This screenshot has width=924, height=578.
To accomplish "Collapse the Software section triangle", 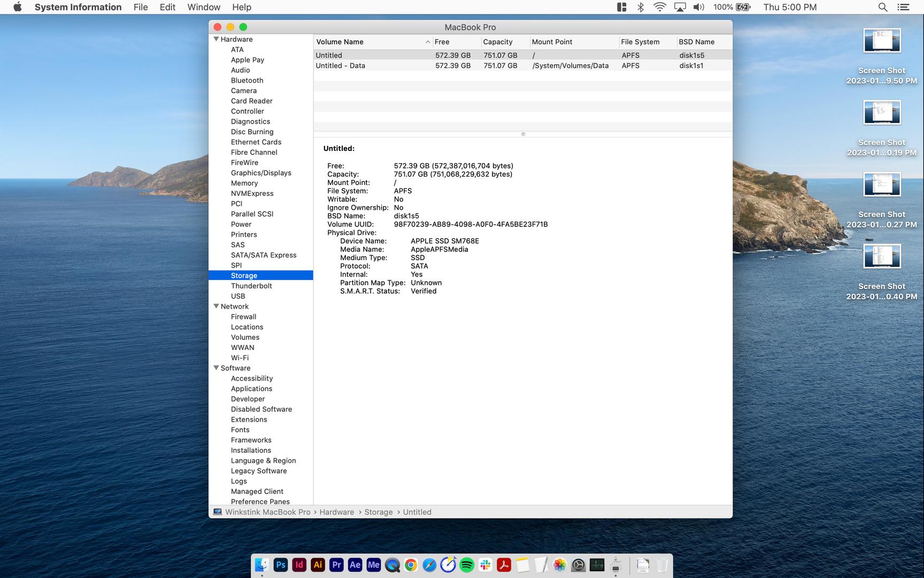I will pyautogui.click(x=216, y=368).
